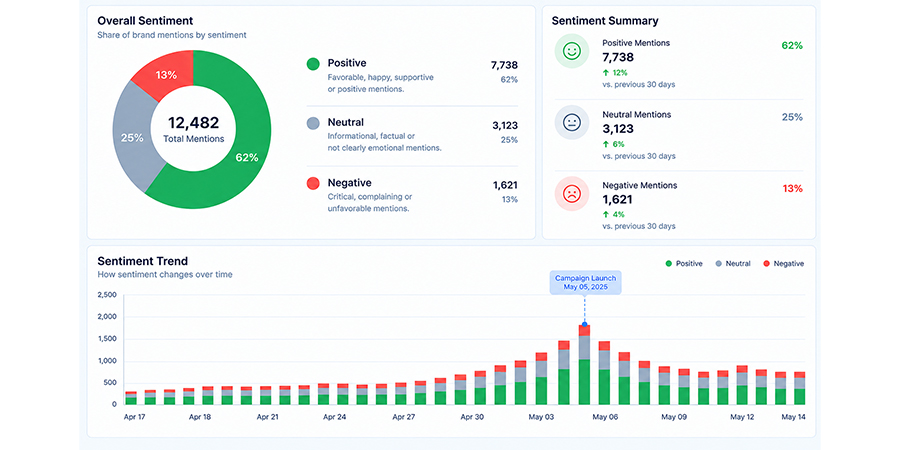
Task: Click the Apr 30 x-axis label
Action: pos(471,417)
